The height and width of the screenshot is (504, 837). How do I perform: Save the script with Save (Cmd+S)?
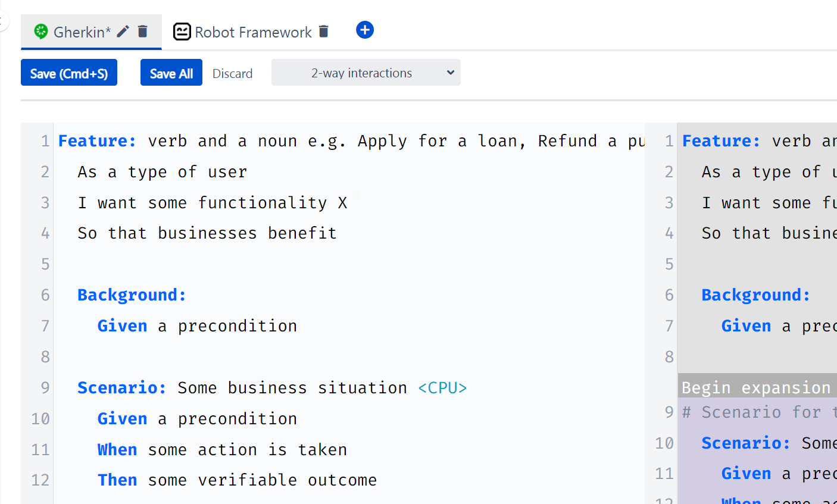click(69, 73)
